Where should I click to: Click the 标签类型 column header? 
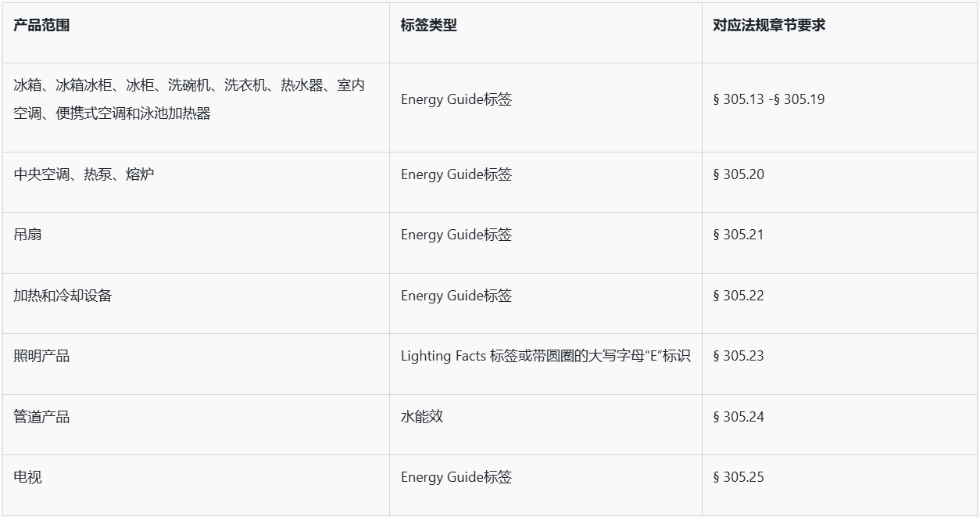pyautogui.click(x=428, y=25)
